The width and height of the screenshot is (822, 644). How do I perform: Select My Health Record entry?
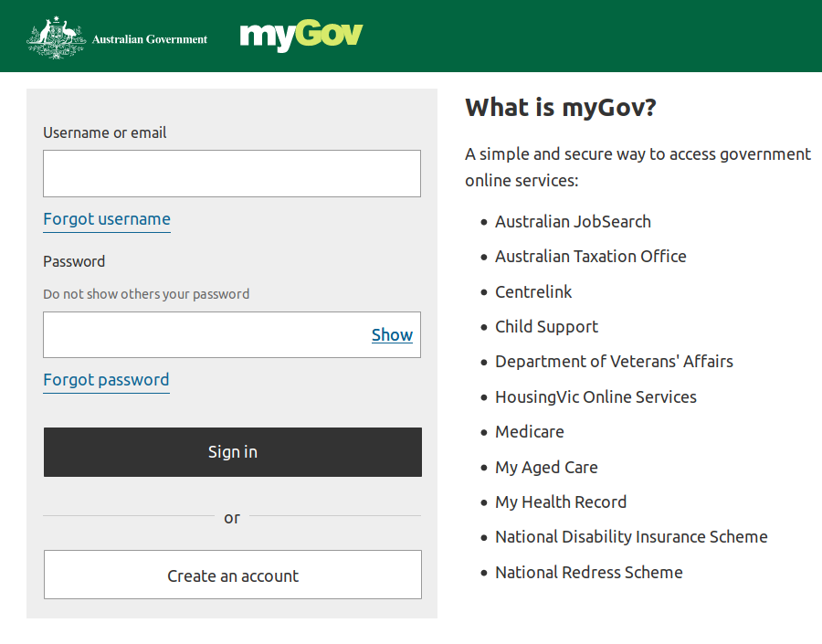(x=561, y=501)
